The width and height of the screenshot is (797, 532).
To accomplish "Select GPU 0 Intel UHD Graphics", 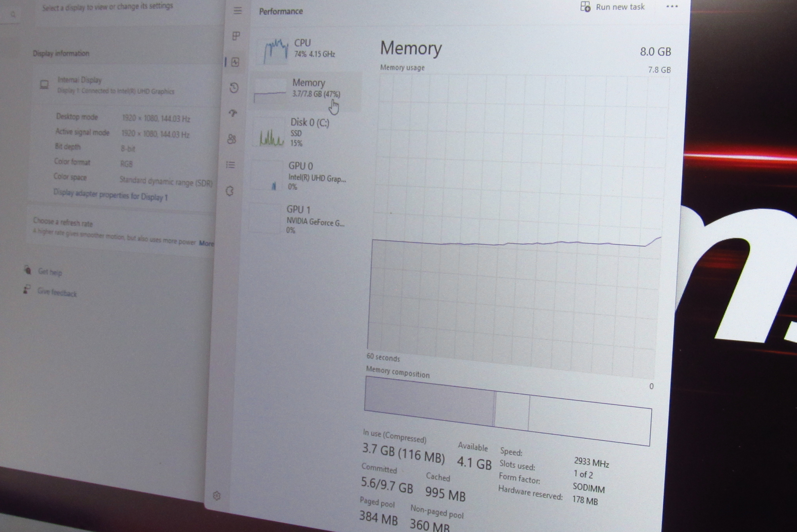I will [x=304, y=176].
